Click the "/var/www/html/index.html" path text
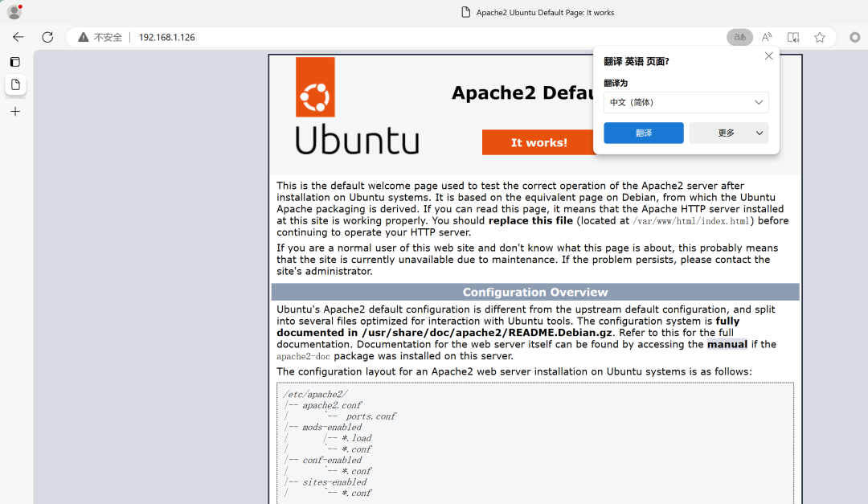 690,221
